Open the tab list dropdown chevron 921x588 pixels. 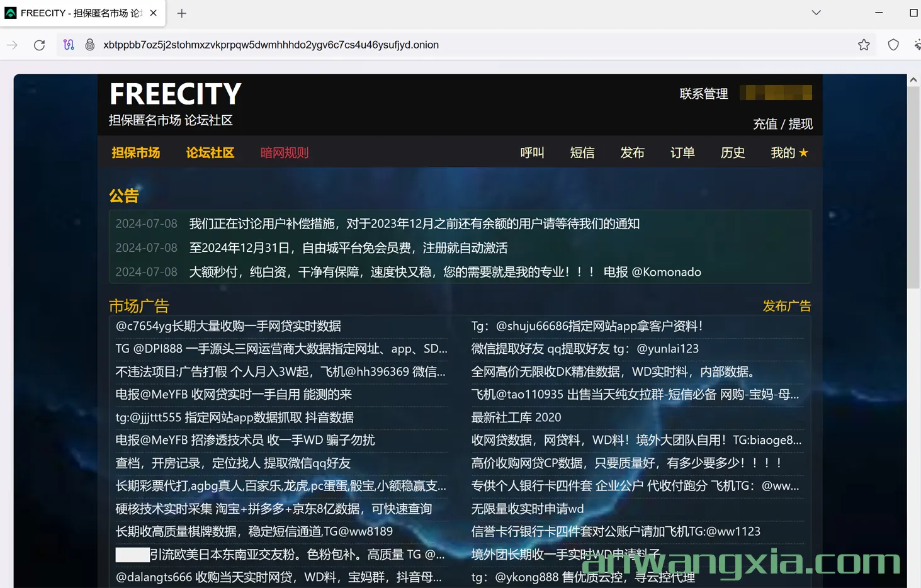pos(816,13)
